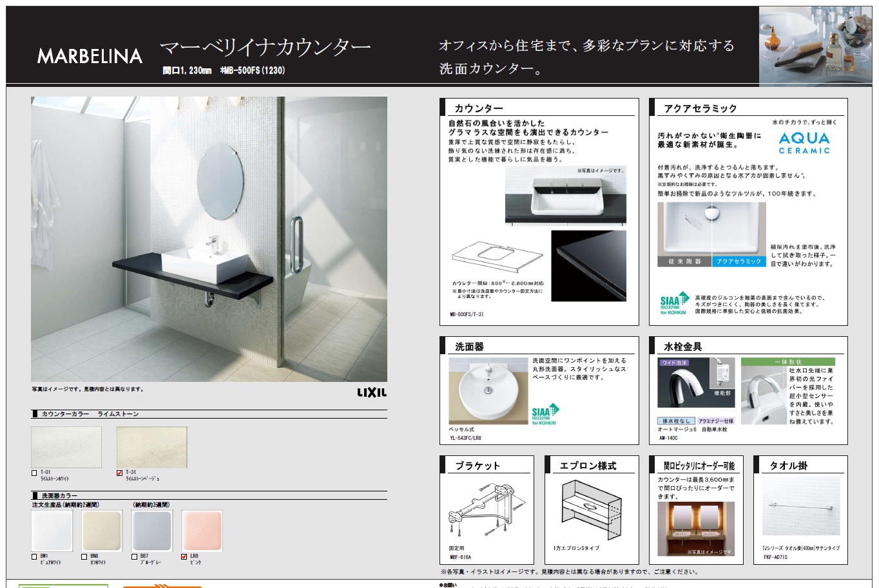Screen dimensions: 879x588
Task: Uncheck the LR8 pink checkbox
Action: [184, 556]
